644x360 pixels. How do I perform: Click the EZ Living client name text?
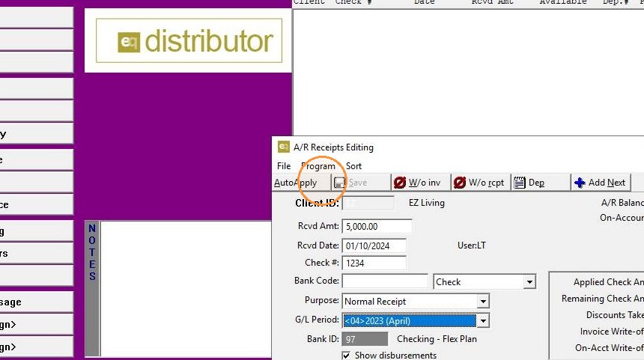pos(427,203)
